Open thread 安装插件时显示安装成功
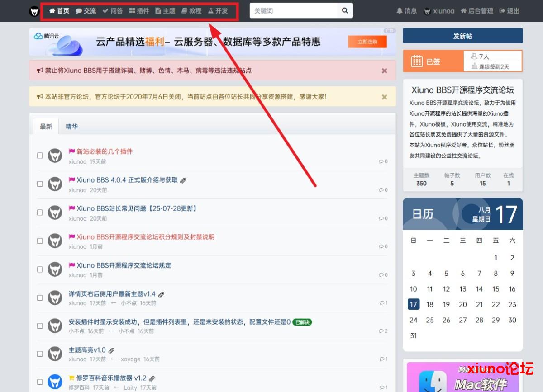Image resolution: width=543 pixels, height=392 pixels. [x=180, y=322]
